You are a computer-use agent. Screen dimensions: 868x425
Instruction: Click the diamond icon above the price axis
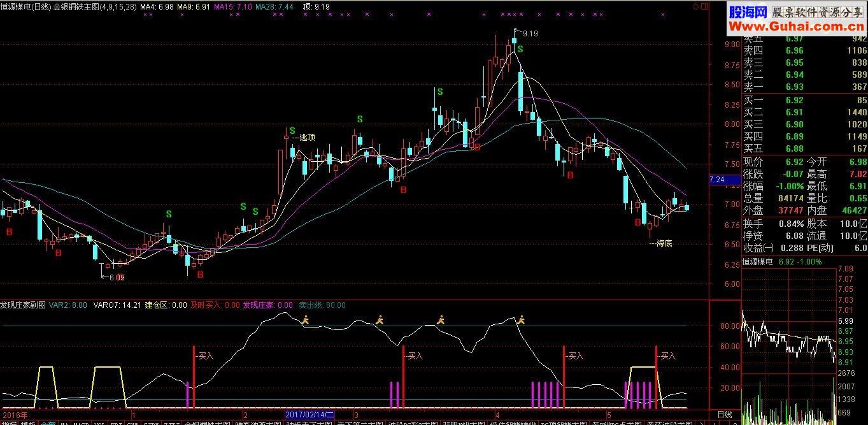(694, 7)
